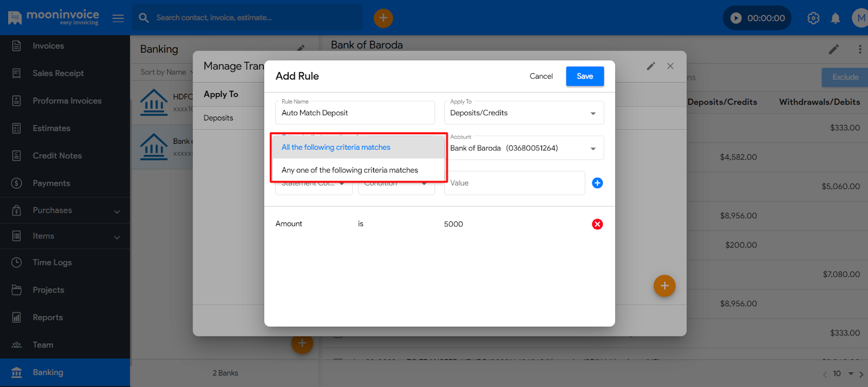The width and height of the screenshot is (868, 387).
Task: Remove the Amount is 5000 criterion
Action: (x=597, y=224)
